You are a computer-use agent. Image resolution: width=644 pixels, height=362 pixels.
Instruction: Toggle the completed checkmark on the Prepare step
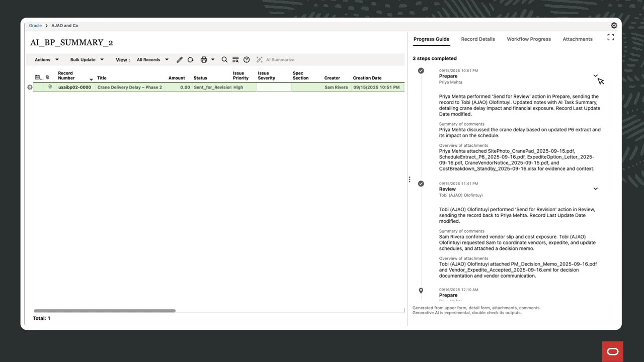[x=421, y=70]
